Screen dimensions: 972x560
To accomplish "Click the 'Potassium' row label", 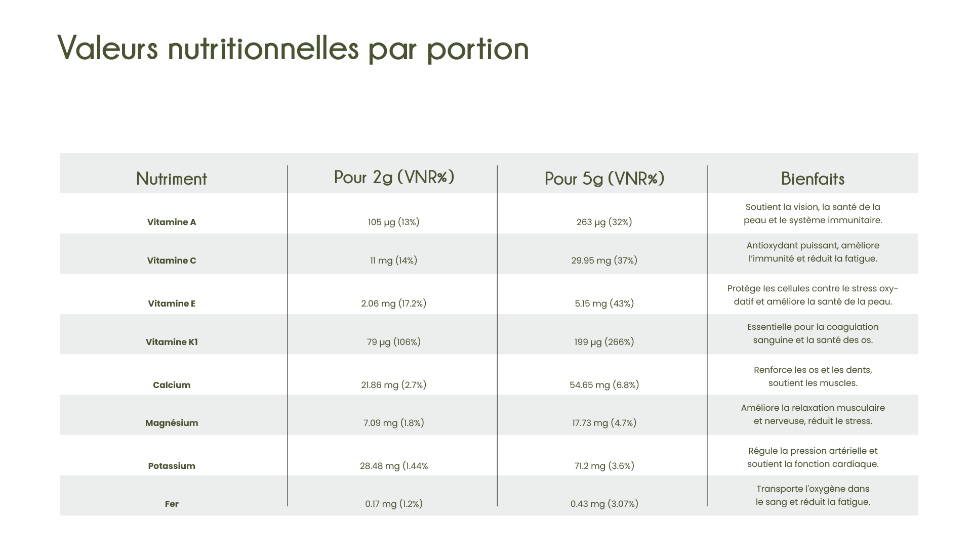I will 172,466.
